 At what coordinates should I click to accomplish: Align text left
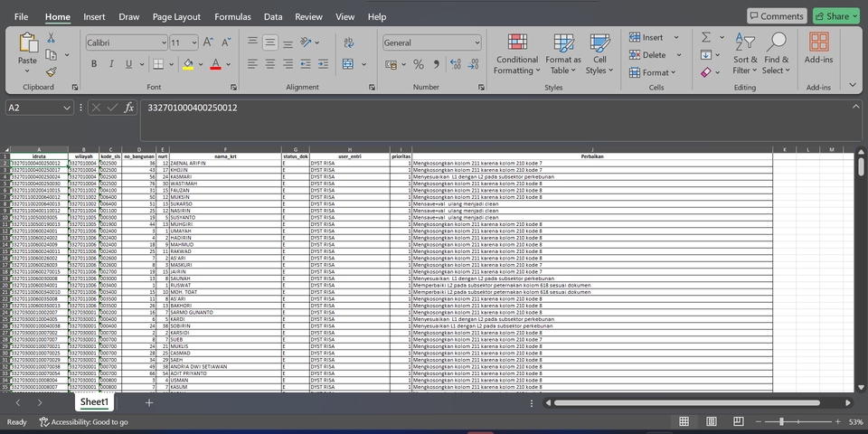pos(252,64)
